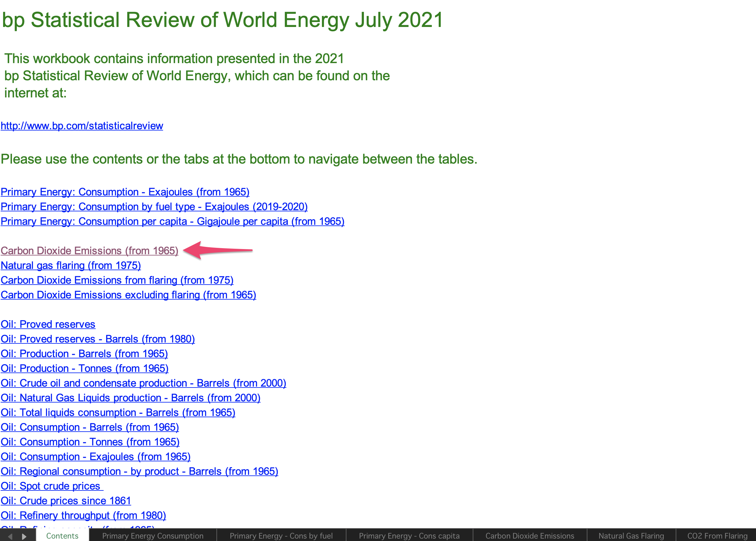Click Carbon Dioxide Emissions (from 1965) link
The image size is (756, 541).
pos(89,251)
